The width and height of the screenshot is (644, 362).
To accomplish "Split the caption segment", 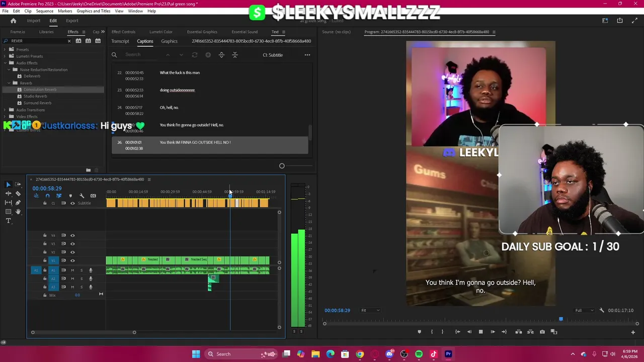I will click(x=221, y=55).
